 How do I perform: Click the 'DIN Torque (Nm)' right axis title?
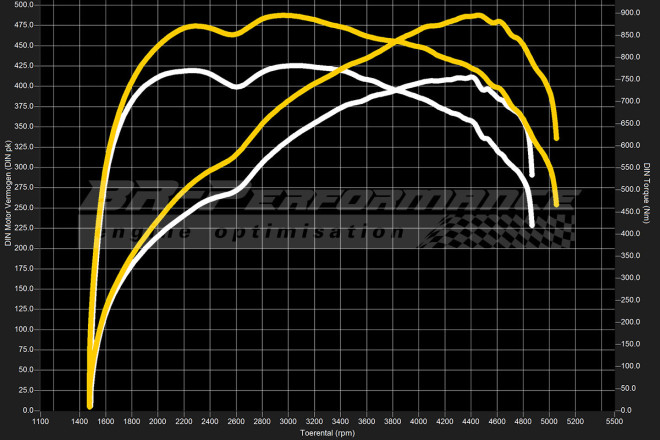click(648, 207)
